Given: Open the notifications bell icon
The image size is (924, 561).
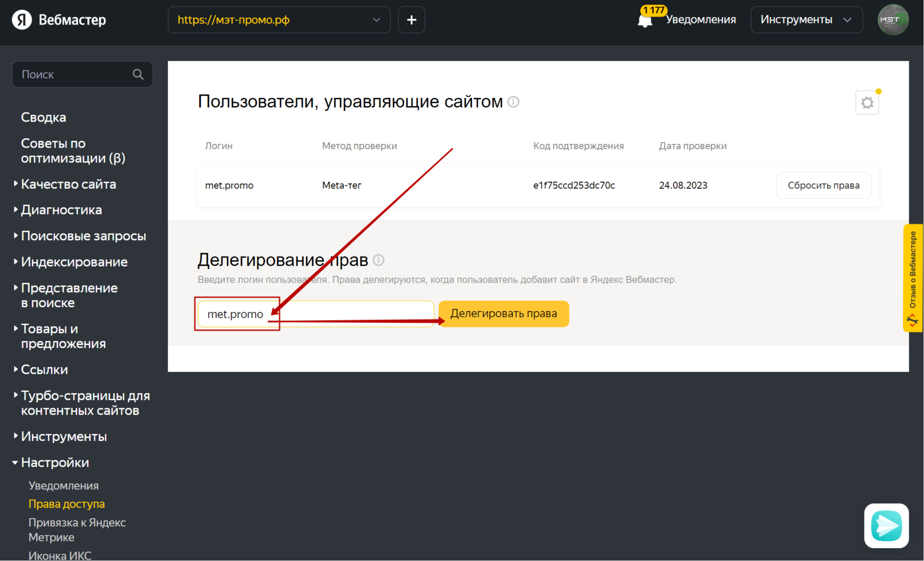Looking at the screenshot, I should click(645, 20).
